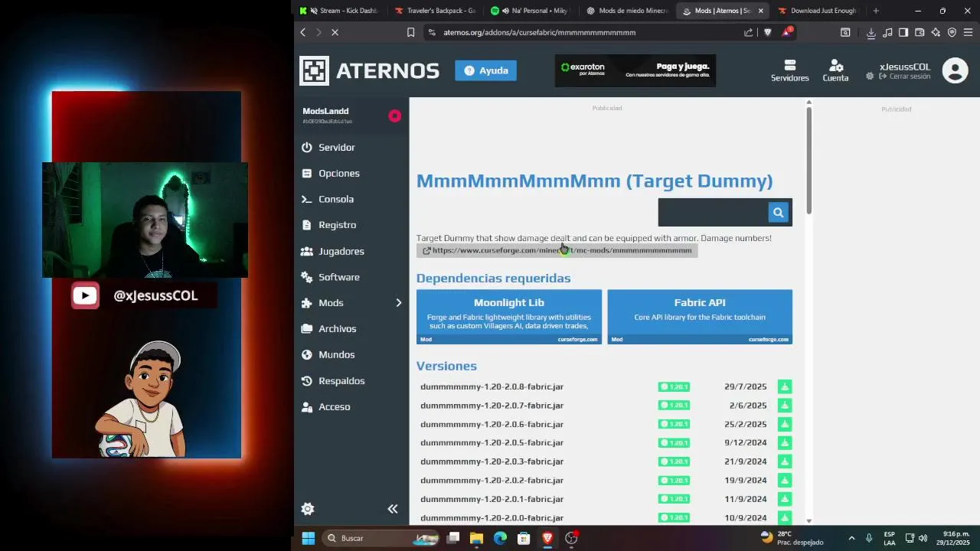
Task: Switch to Na' Personal Spotify tab
Action: coord(532,11)
